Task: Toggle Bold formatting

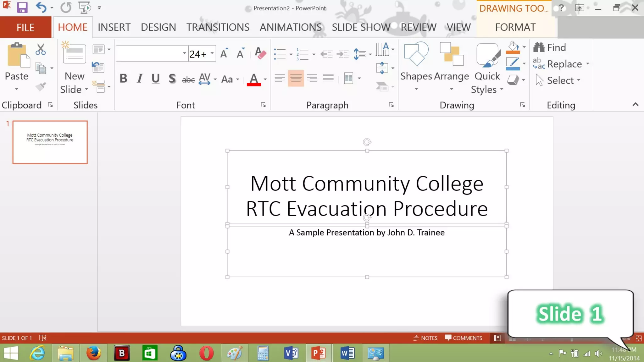Action: (123, 79)
